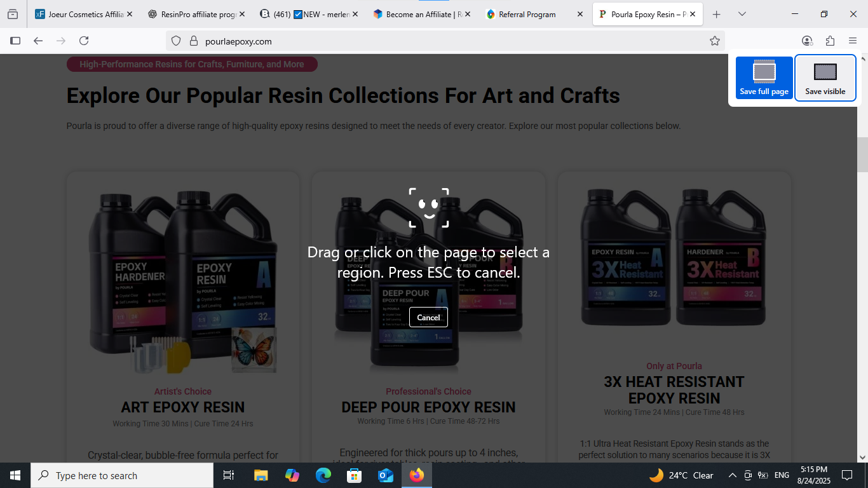Click the Firefox taskbar icon
The image size is (868, 488).
(x=417, y=475)
